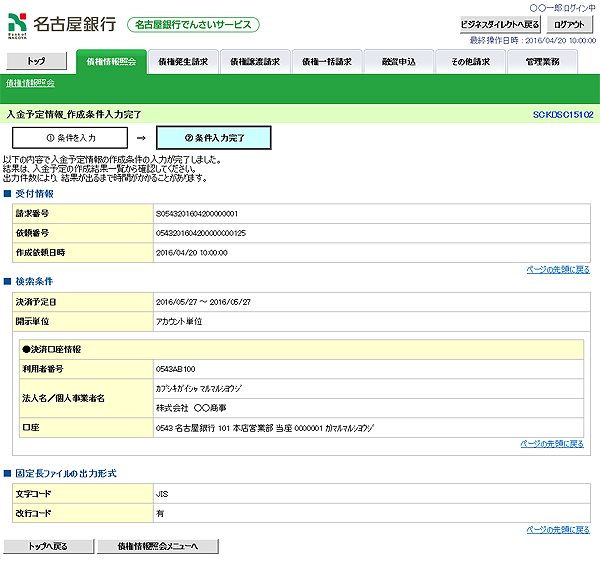Click page-top link below 受付情報 table
600x562 pixels.
(558, 270)
